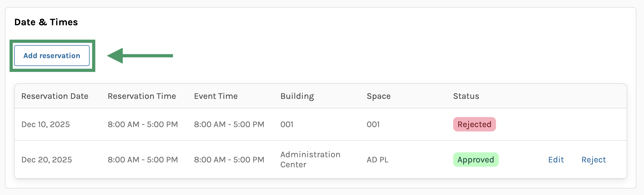Click the Space column header
Viewport: 644px width, 195px height.
pos(378,96)
